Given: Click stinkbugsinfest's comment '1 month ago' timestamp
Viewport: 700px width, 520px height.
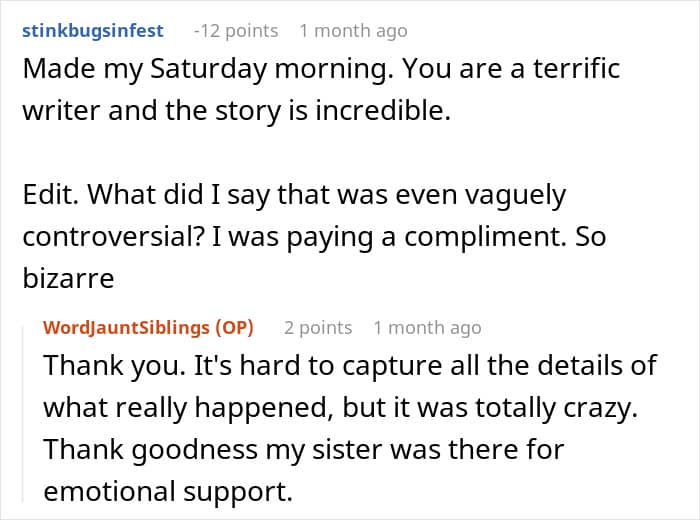Looking at the screenshot, I should click(353, 31).
